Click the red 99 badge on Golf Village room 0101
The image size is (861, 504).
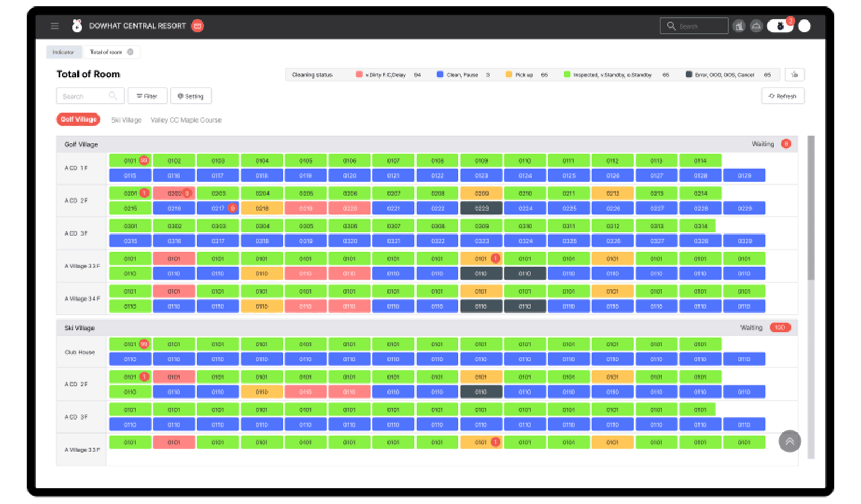[144, 160]
